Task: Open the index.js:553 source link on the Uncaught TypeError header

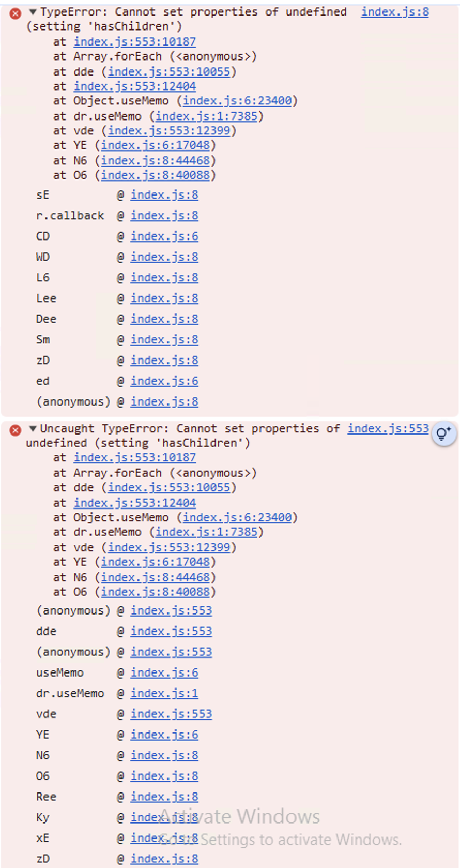Action: (388, 428)
